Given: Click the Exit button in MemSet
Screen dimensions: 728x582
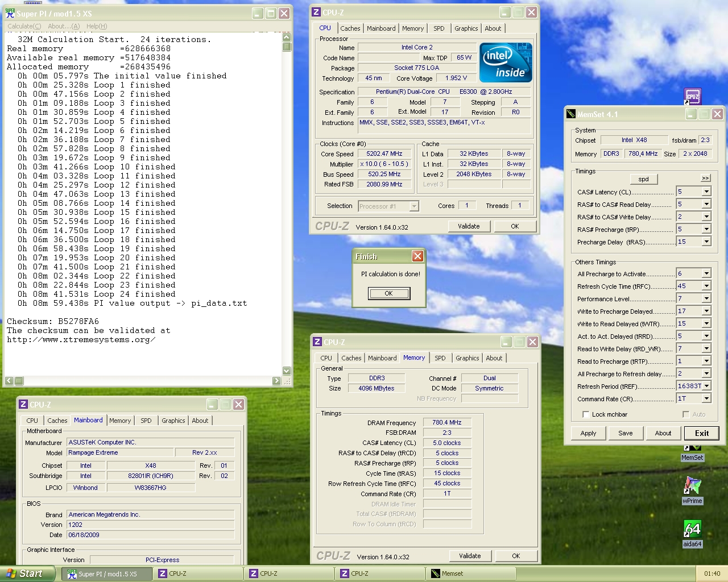Looking at the screenshot, I should [702, 433].
